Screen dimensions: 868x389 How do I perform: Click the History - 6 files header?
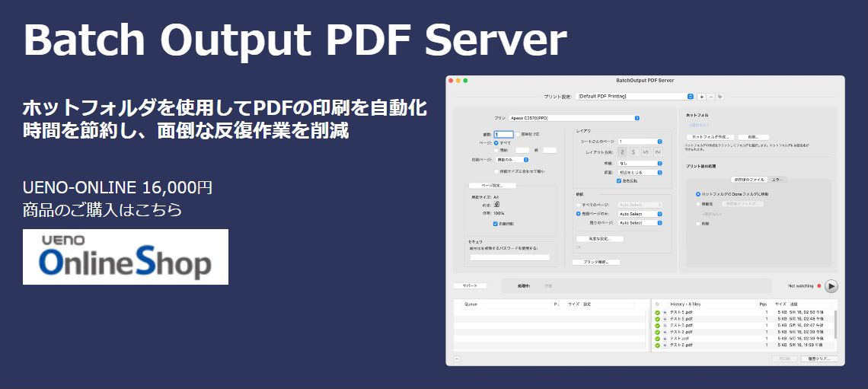(685, 305)
